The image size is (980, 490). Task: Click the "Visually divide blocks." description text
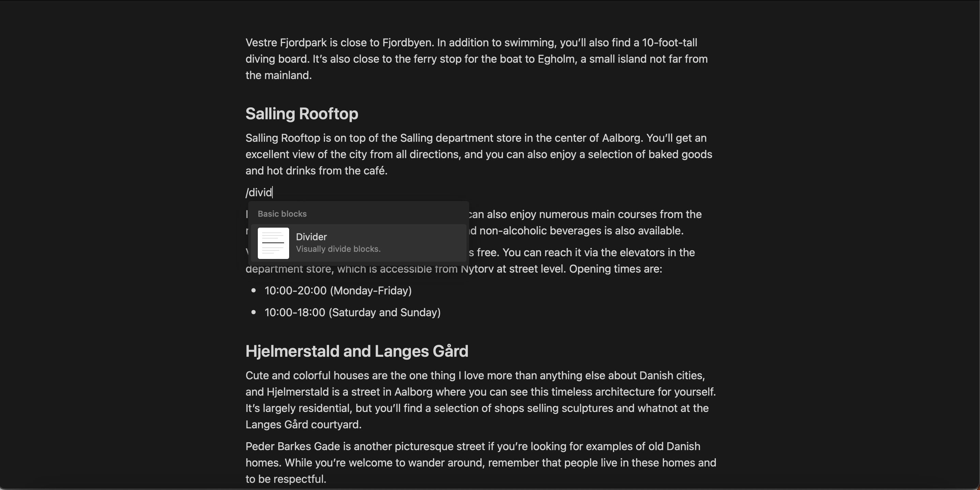click(338, 249)
